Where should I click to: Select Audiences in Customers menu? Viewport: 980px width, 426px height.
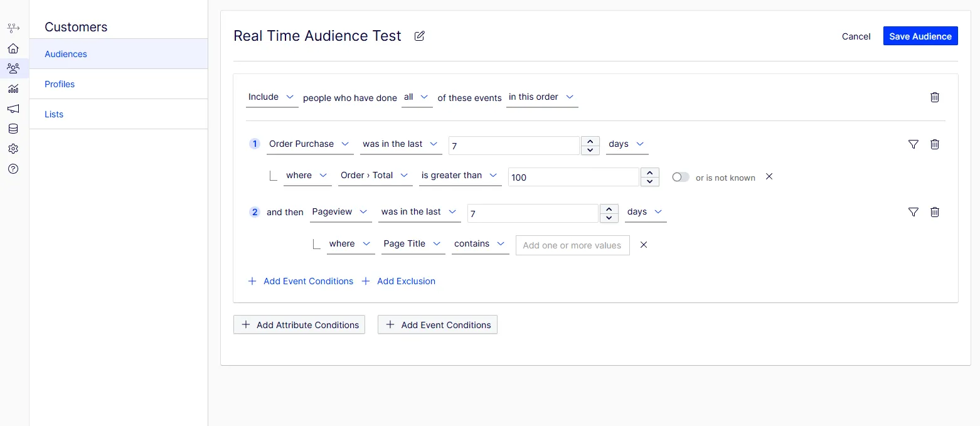click(x=119, y=54)
